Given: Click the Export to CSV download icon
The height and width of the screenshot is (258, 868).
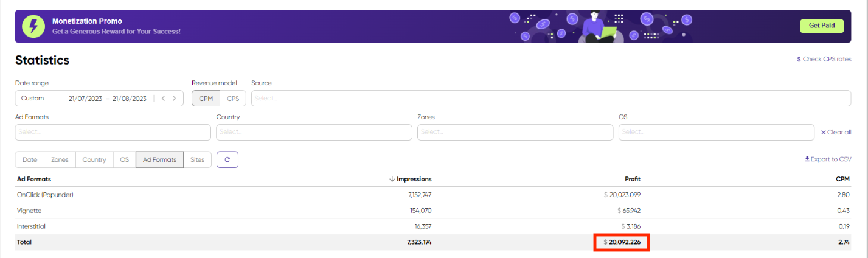Looking at the screenshot, I should [x=807, y=159].
